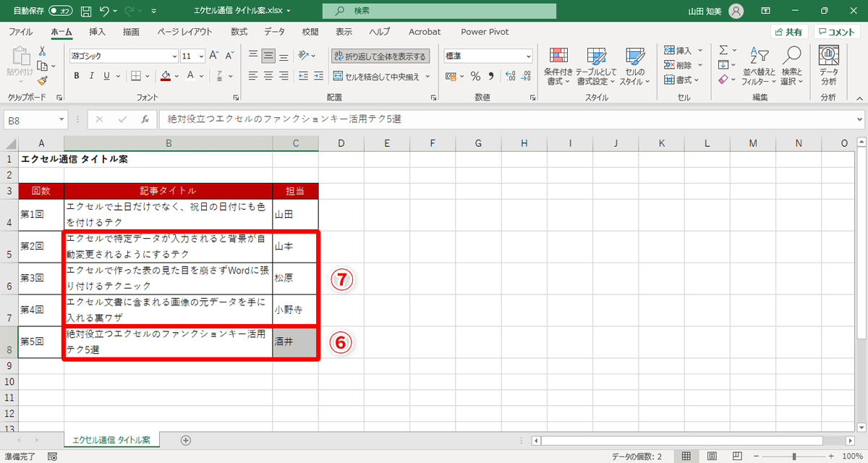Toggle Top Align vertical alignment
Screen dimensions: 868x463
(253, 55)
